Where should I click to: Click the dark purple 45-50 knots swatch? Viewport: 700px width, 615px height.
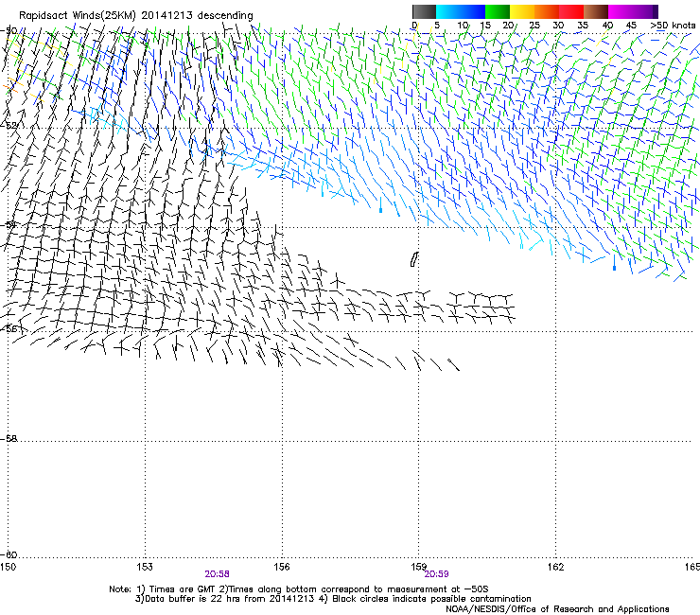645,11
